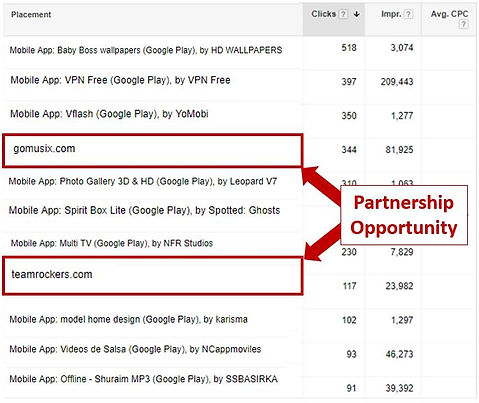Click the 3,074 impressions value
Image resolution: width=479 pixels, height=403 pixels.
402,48
